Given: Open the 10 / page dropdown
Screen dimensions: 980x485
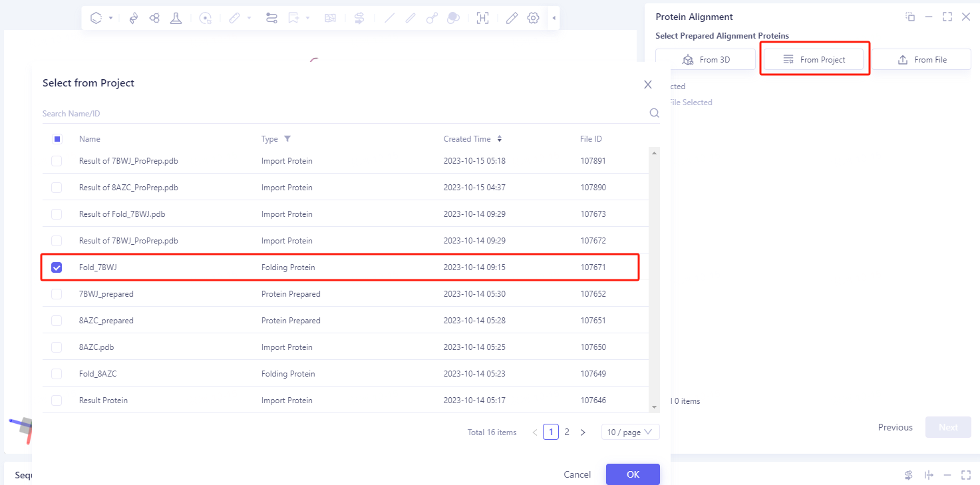Looking at the screenshot, I should [x=631, y=432].
